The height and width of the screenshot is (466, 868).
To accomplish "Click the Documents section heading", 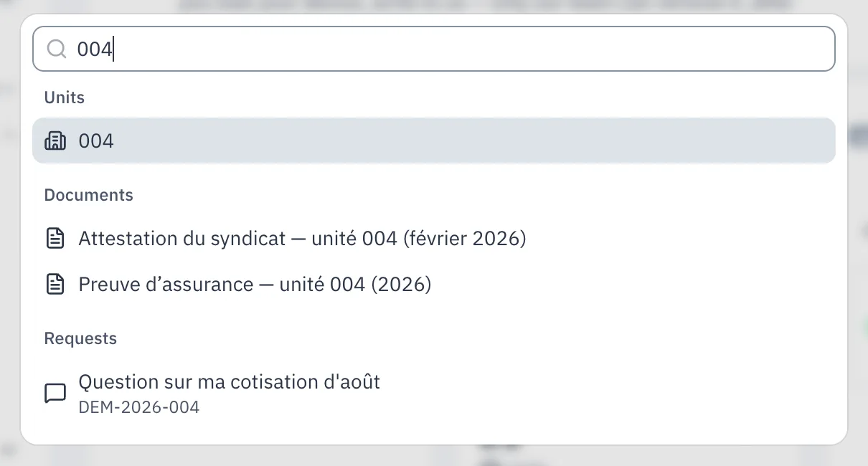I will 89,195.
